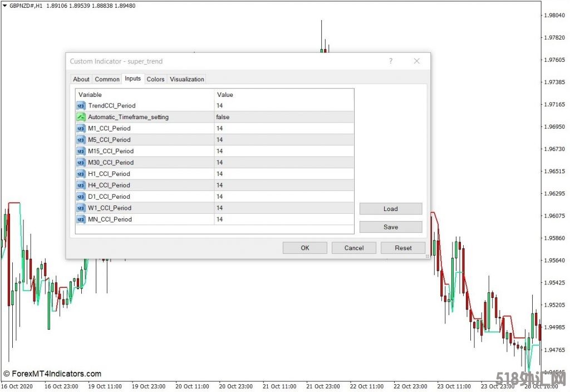The width and height of the screenshot is (570, 392).
Task: Click the Automatic_Timeframe_setting boolean icon
Action: pos(81,117)
